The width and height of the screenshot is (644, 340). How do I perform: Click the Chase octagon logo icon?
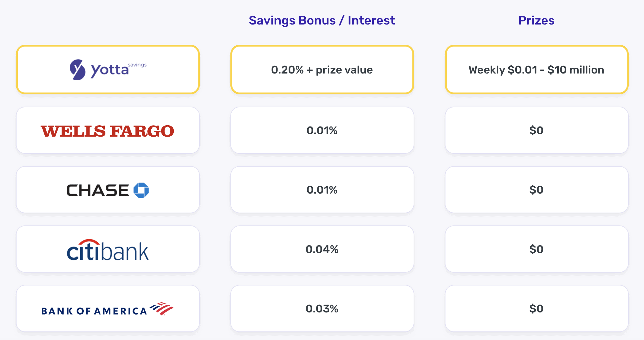coord(141,190)
